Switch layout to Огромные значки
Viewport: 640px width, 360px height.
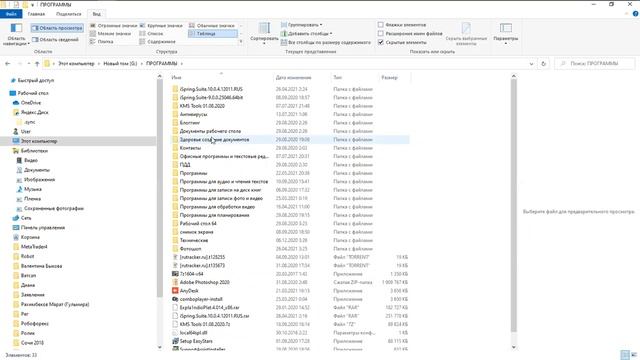[113, 25]
